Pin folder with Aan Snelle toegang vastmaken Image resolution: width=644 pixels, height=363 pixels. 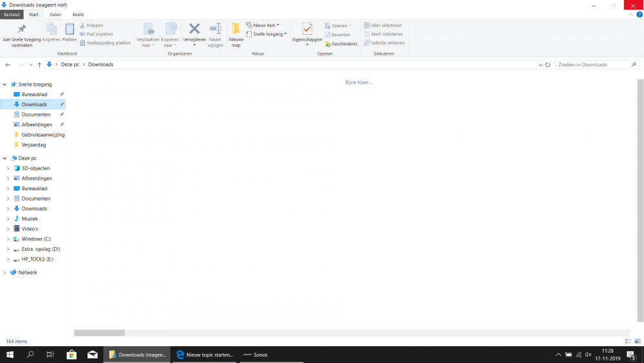point(22,30)
